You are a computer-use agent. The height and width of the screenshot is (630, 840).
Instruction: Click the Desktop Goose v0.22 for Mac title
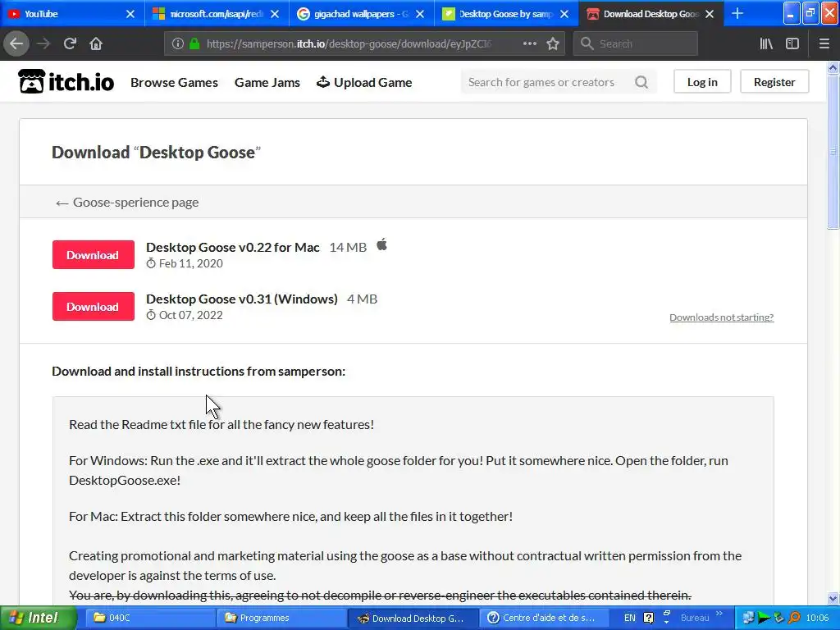pyautogui.click(x=232, y=247)
